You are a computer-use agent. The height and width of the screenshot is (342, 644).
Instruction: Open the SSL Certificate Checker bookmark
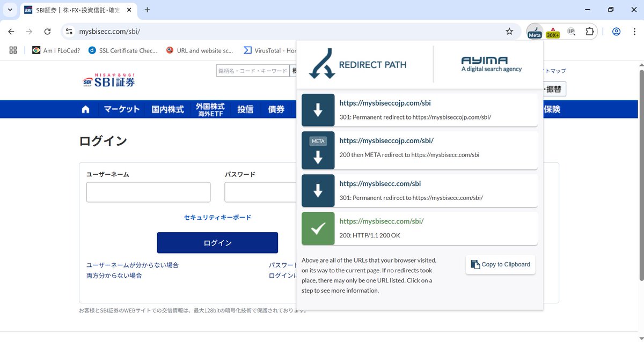(x=122, y=50)
